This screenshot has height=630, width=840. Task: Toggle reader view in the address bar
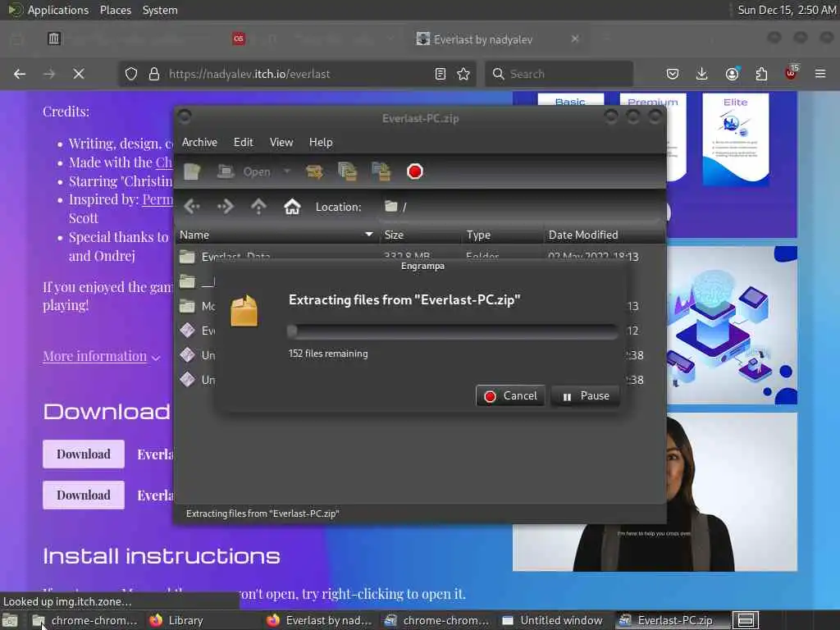tap(441, 74)
